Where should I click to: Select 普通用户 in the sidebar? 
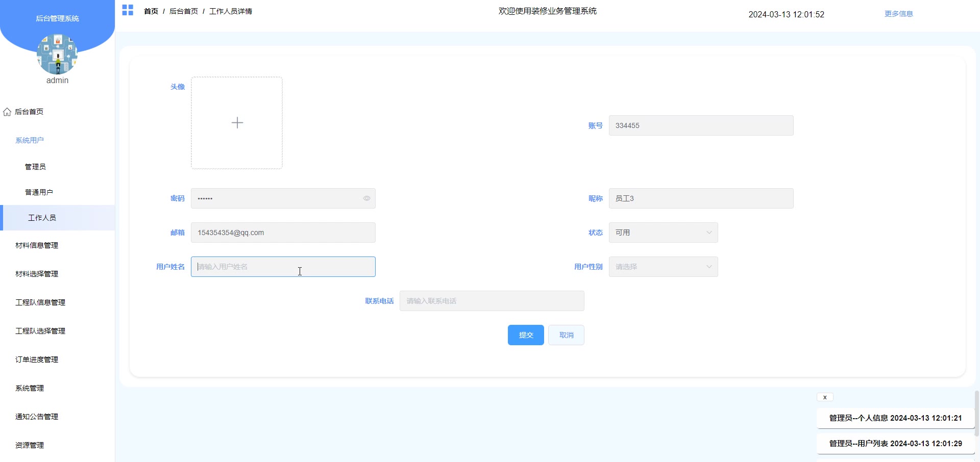point(57,192)
